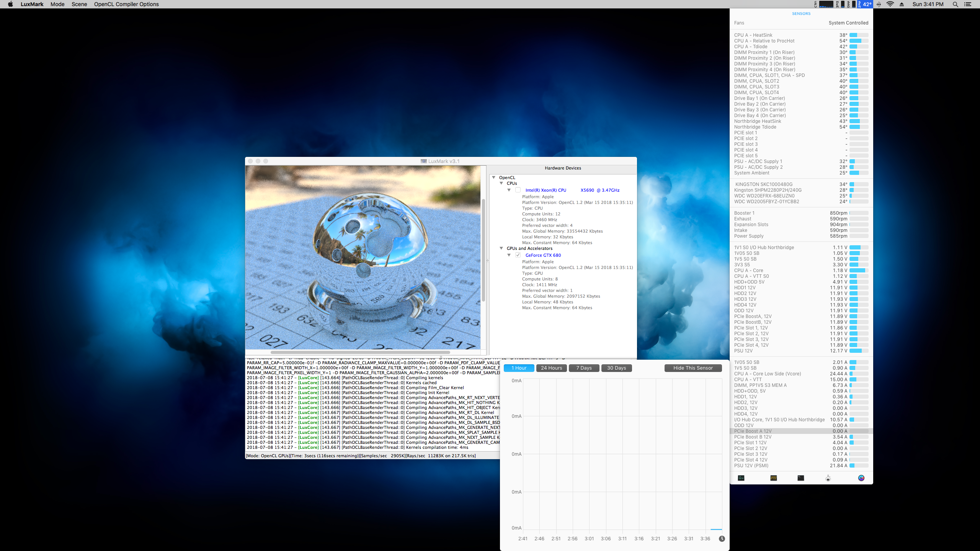Open Spotlight search magnifier icon
Image resolution: width=980 pixels, height=551 pixels.
click(955, 4)
